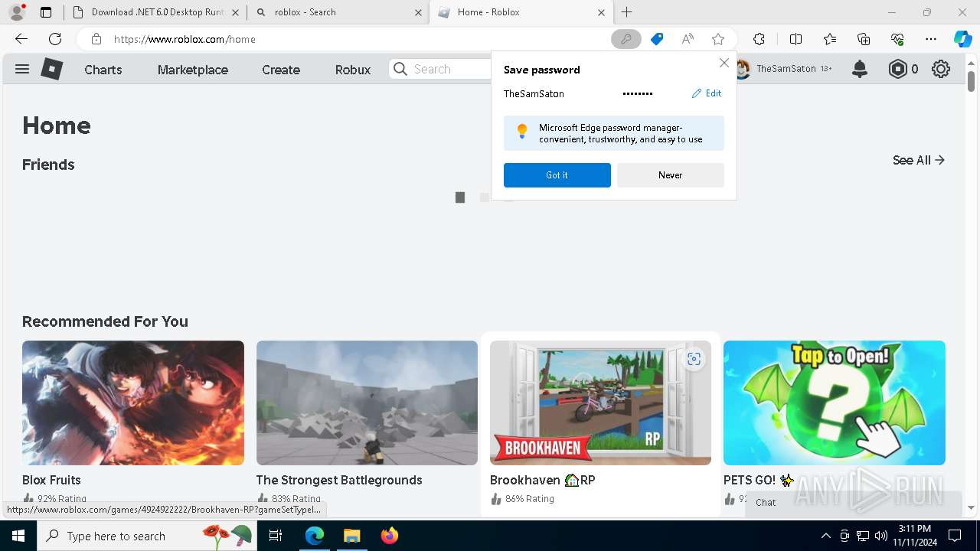980x551 pixels.
Task: Open the Blox Fruits game thumbnail
Action: [x=133, y=403]
